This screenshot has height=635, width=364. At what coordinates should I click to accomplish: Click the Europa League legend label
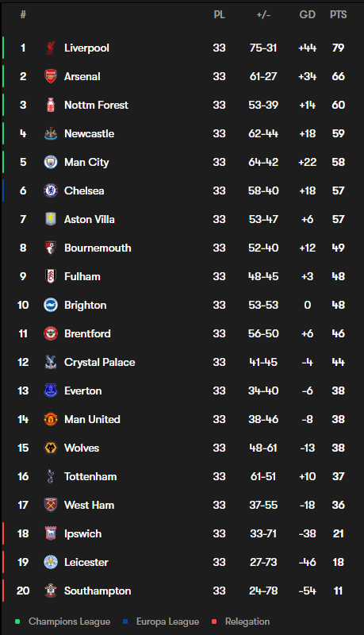point(167,622)
